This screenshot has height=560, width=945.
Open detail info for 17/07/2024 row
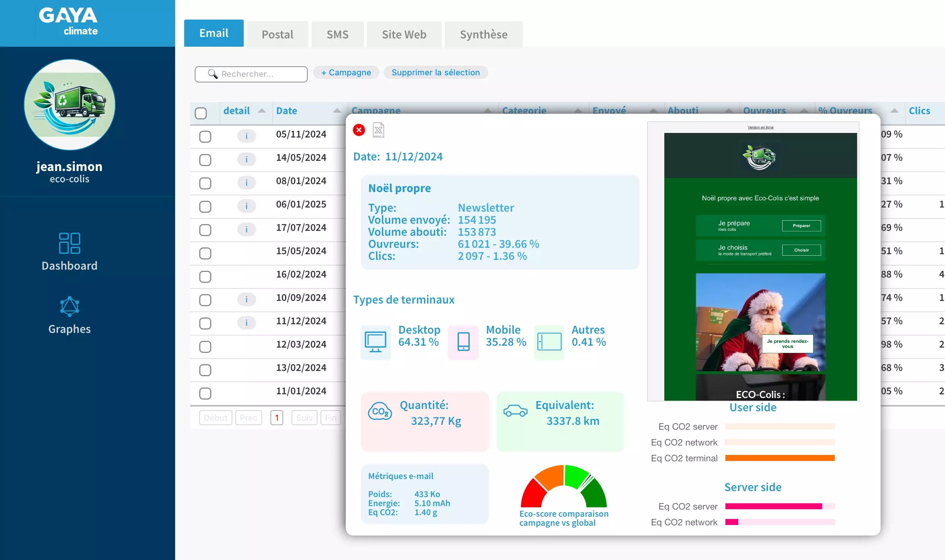point(246,229)
